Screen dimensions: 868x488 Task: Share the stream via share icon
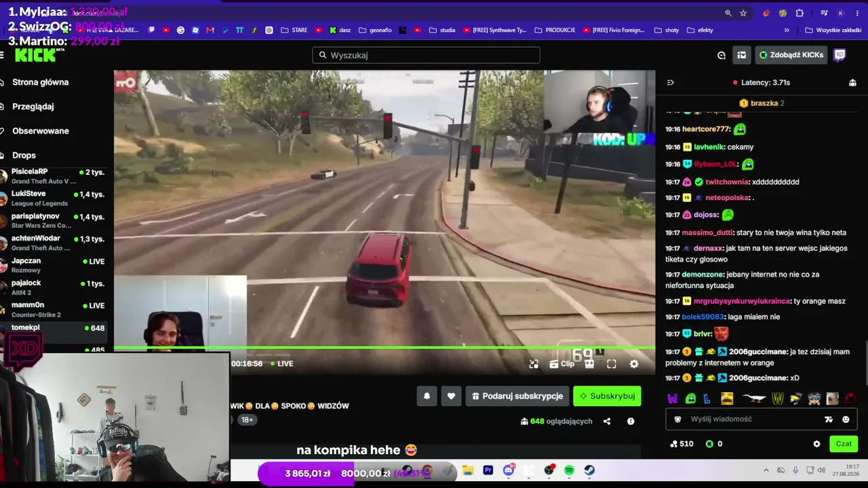pos(607,422)
